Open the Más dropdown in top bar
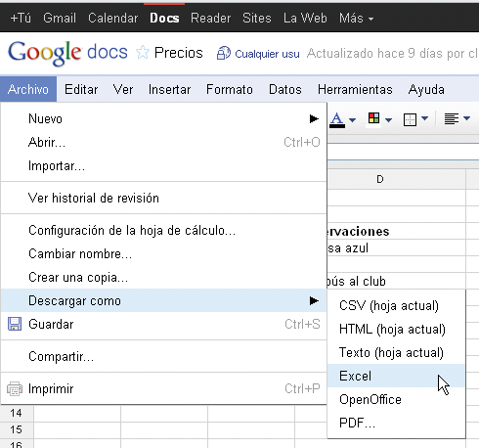Viewport: 479px width, 448px height. pos(356,18)
